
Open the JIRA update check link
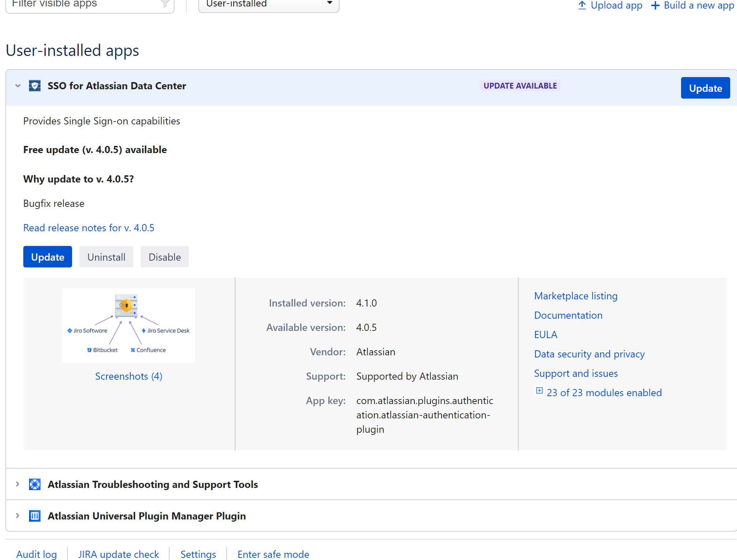pyautogui.click(x=119, y=554)
